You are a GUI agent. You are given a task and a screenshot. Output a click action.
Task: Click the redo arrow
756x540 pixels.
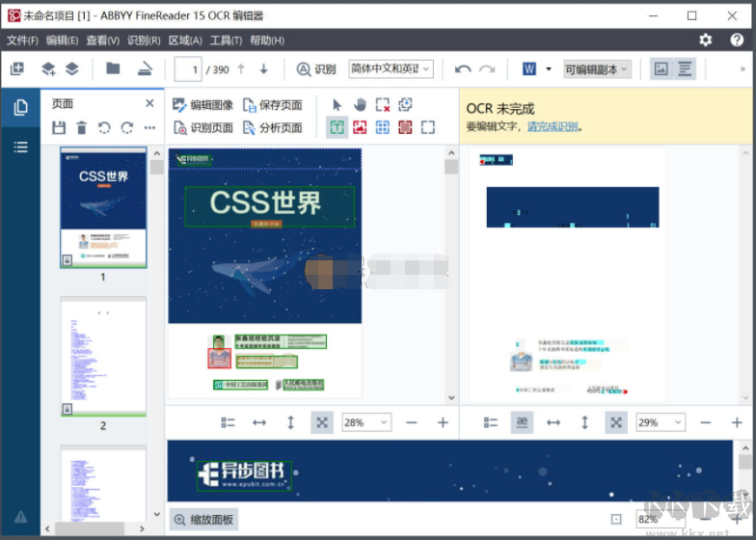click(487, 69)
